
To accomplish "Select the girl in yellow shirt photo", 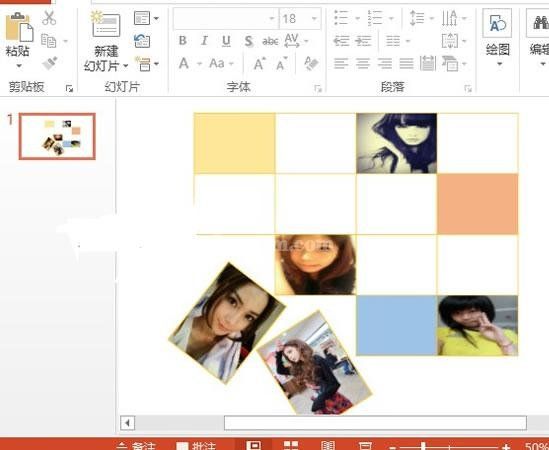I will [478, 325].
